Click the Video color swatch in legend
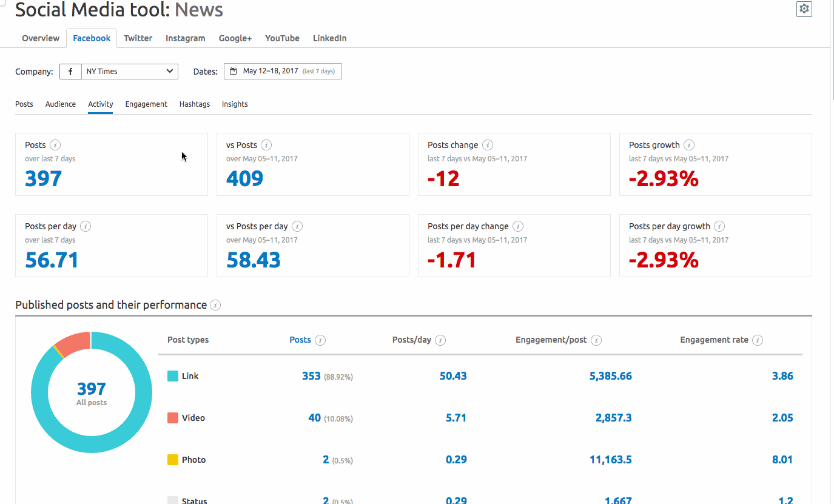Viewport: 834px width, 504px height. [173, 418]
